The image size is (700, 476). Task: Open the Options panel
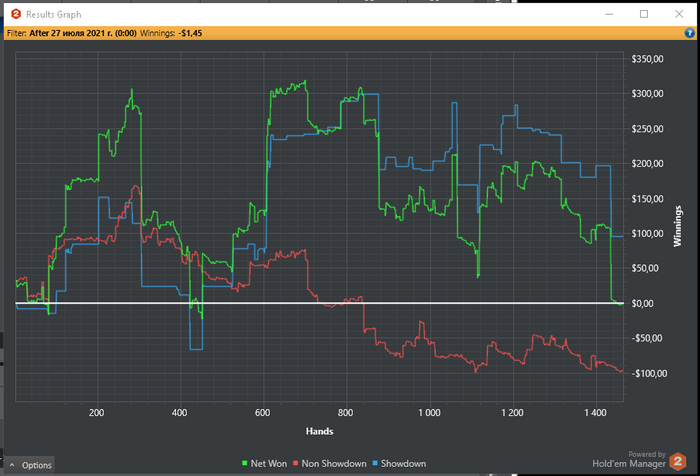click(x=29, y=465)
